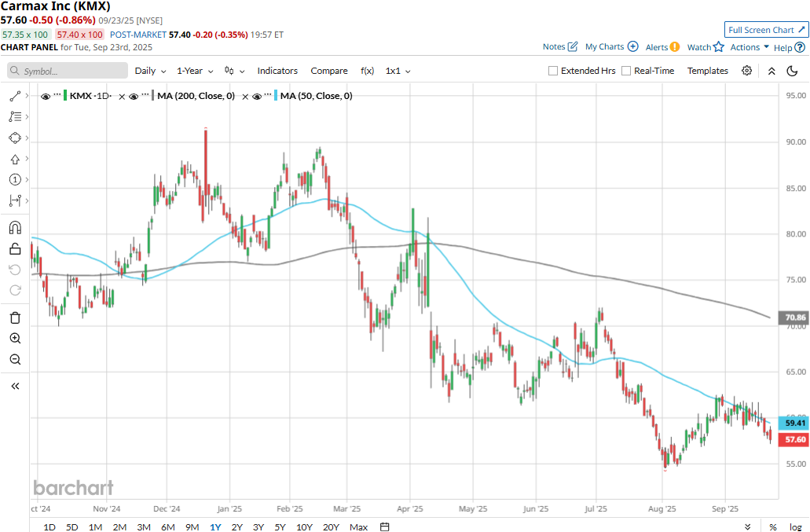The height and width of the screenshot is (532, 810).
Task: Open chart settings gear
Action: point(746,71)
